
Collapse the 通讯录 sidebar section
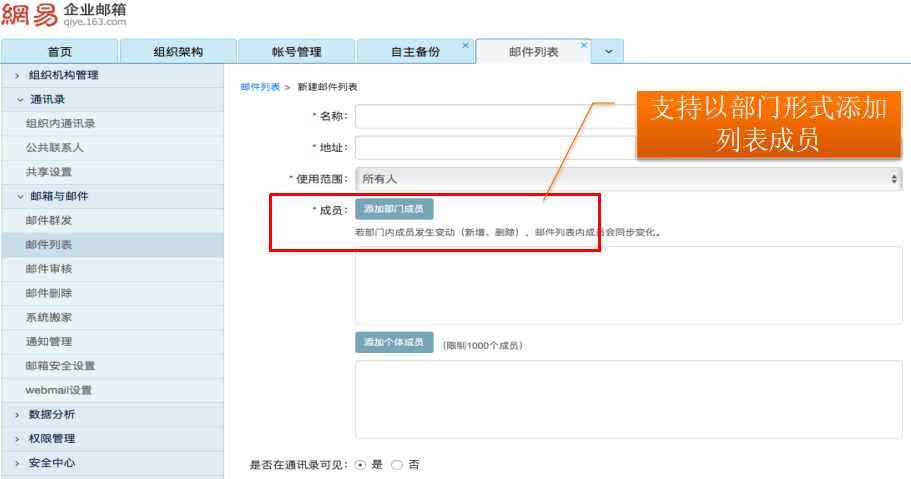tap(47, 100)
